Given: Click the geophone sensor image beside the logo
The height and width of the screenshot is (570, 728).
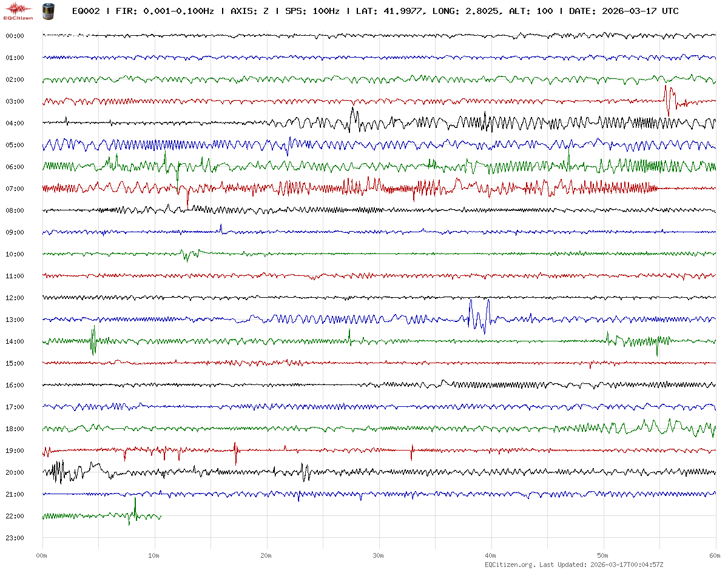Looking at the screenshot, I should [x=47, y=11].
